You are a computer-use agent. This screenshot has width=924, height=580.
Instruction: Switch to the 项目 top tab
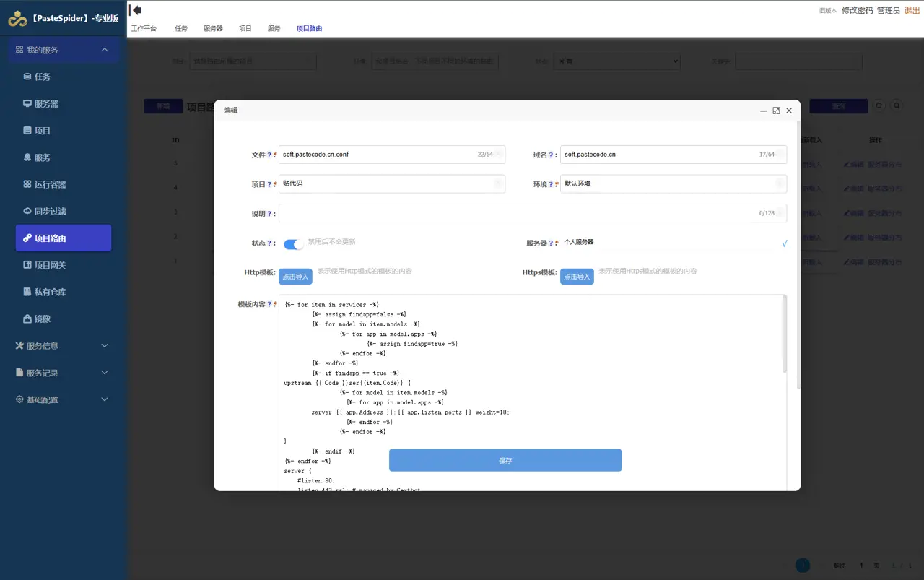(245, 29)
